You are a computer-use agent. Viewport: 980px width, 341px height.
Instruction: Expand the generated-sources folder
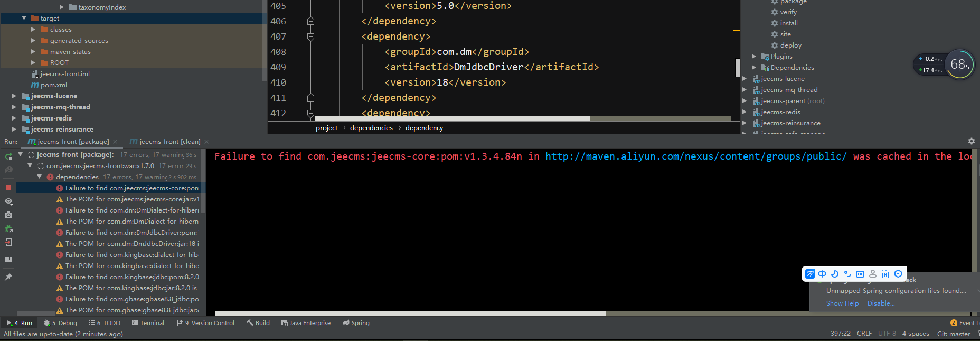click(x=33, y=40)
